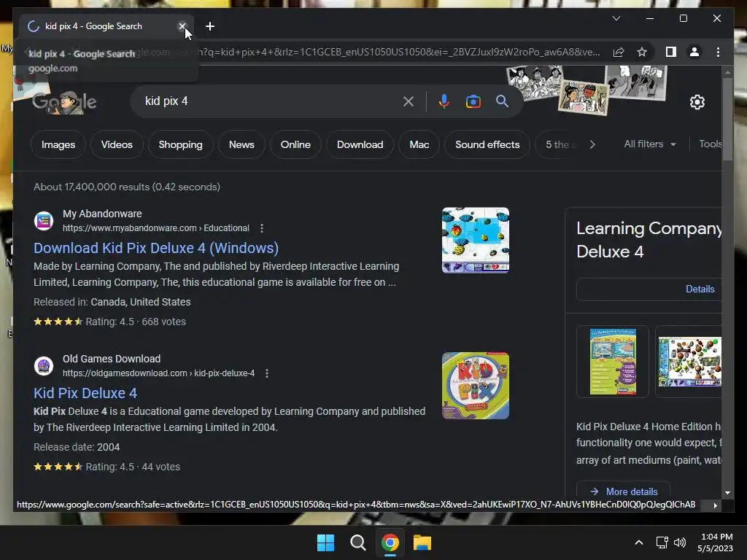Open the Tools option

point(710,144)
